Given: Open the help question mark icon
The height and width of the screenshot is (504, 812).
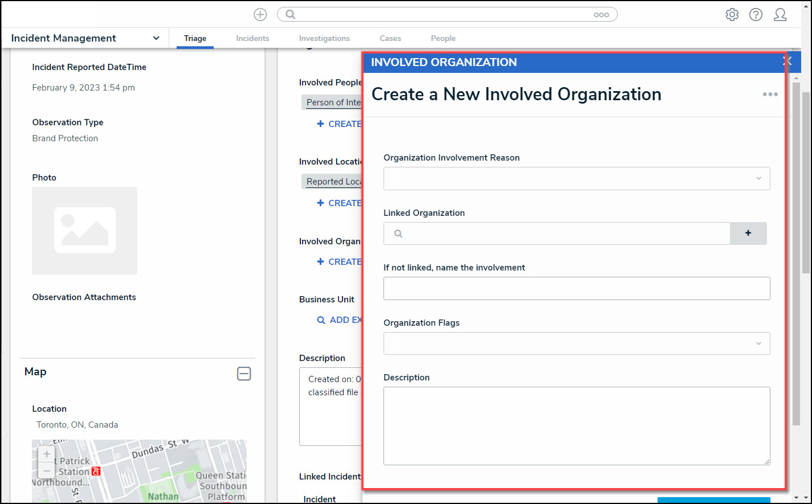Looking at the screenshot, I should 756,15.
